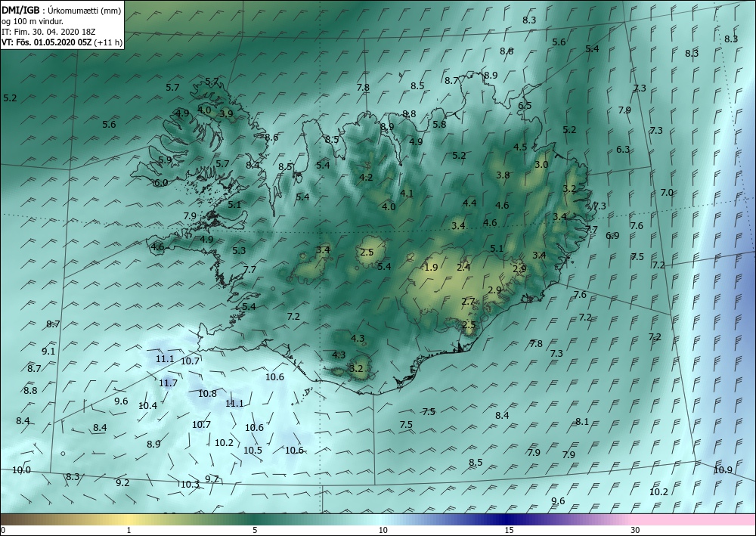Click the 4.4 map value
Viewport: 756px width, 536px height.
pos(469,203)
